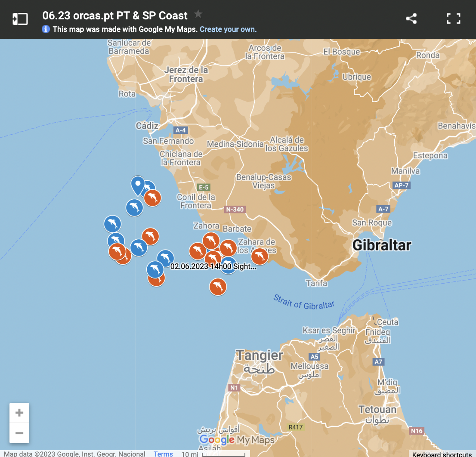Enter fullscreen map view
The width and height of the screenshot is (476, 457).
tap(453, 19)
